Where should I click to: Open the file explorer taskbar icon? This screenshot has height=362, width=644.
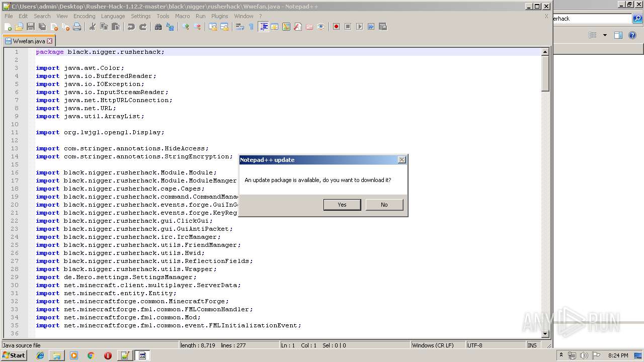(x=57, y=355)
